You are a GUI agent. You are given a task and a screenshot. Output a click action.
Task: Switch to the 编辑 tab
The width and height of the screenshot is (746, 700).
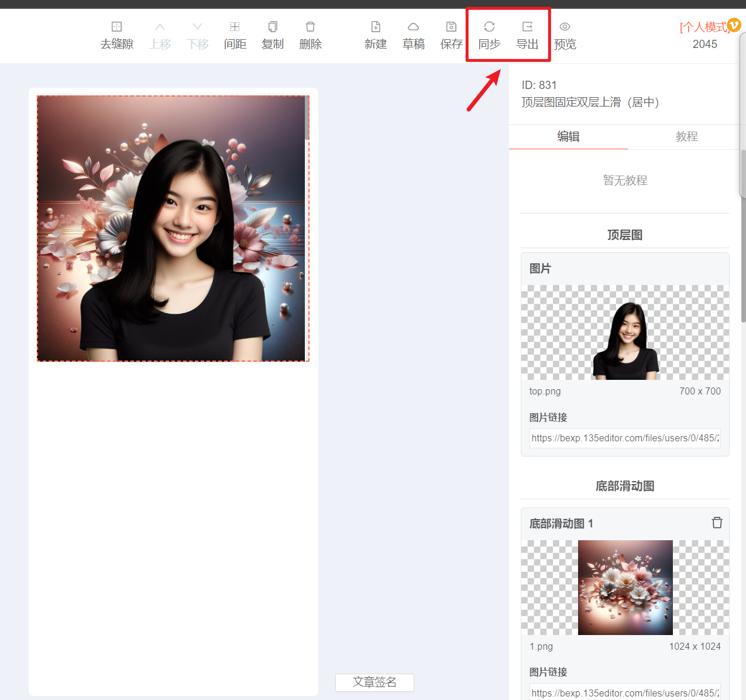(x=568, y=136)
